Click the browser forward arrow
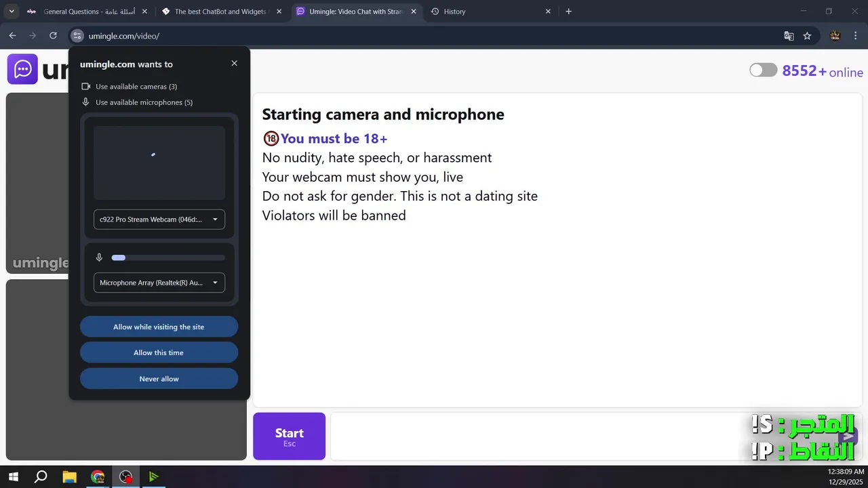This screenshot has width=868, height=488. pyautogui.click(x=32, y=36)
